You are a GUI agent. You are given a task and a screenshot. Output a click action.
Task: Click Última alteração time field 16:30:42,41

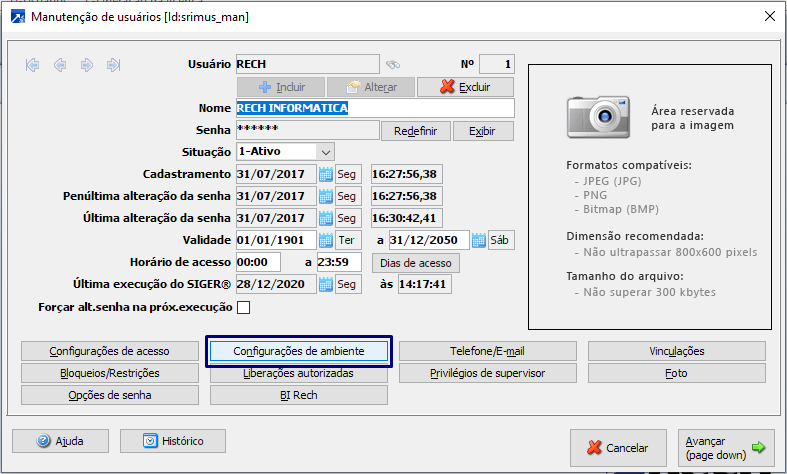click(407, 218)
